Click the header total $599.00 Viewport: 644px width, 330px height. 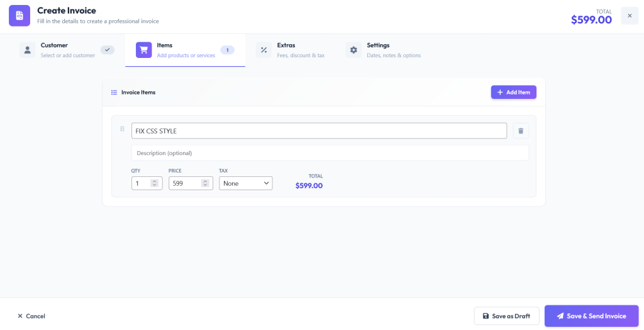tap(591, 20)
